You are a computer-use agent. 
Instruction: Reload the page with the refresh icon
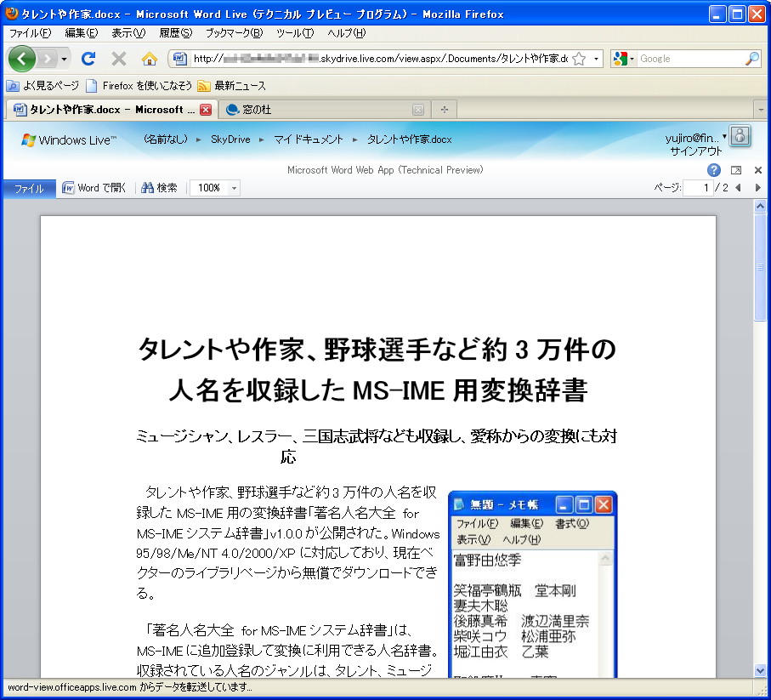pyautogui.click(x=88, y=58)
